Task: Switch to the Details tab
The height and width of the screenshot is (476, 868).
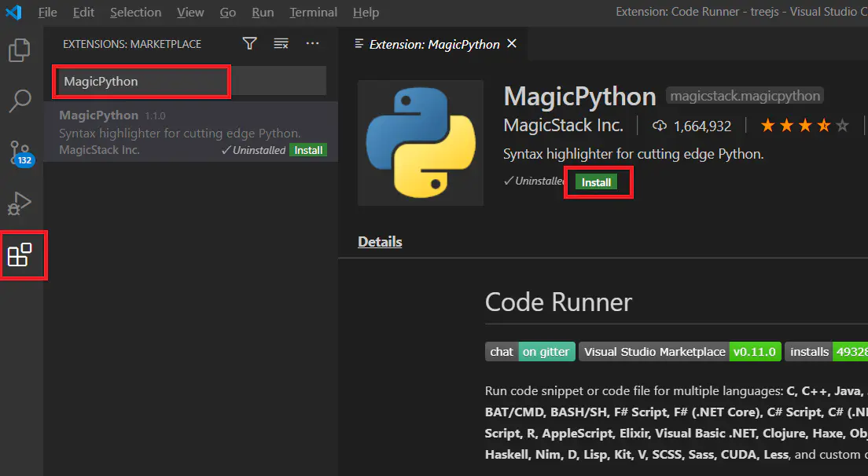Action: pyautogui.click(x=380, y=242)
